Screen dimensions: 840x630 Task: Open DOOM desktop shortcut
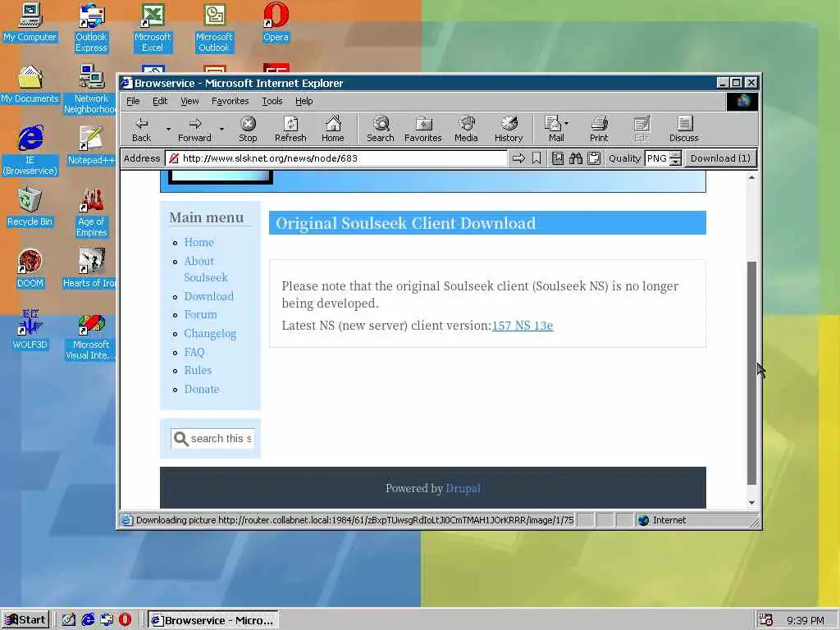point(30,268)
